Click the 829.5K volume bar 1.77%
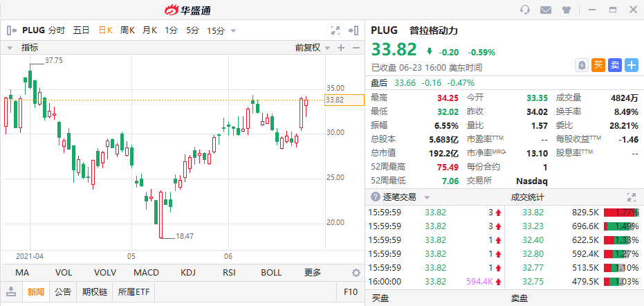The image size is (644, 306). click(x=621, y=213)
